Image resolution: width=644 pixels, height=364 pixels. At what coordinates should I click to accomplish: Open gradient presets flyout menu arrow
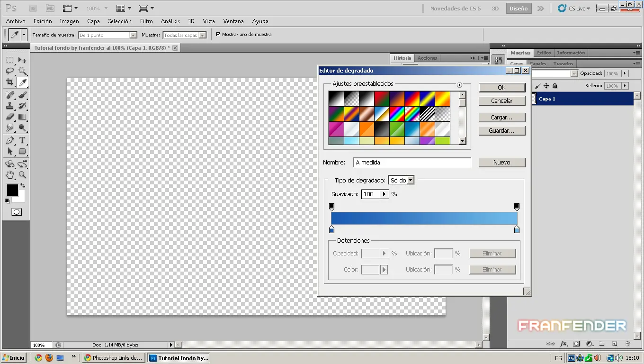tap(459, 85)
